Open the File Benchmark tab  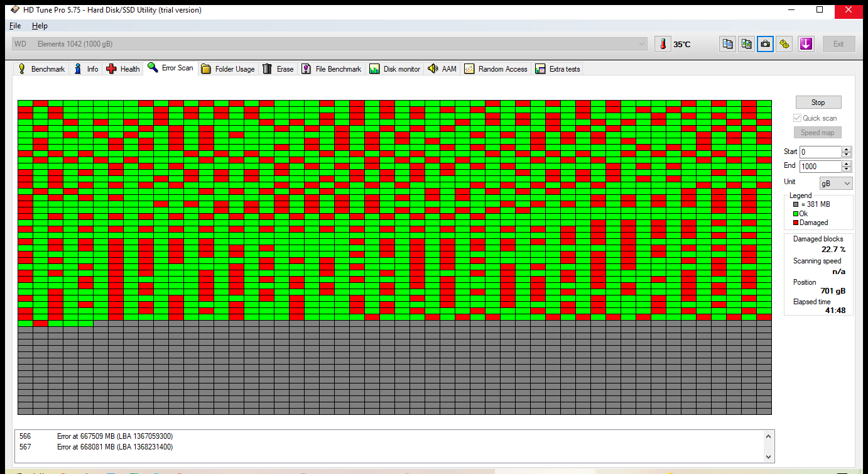point(332,69)
